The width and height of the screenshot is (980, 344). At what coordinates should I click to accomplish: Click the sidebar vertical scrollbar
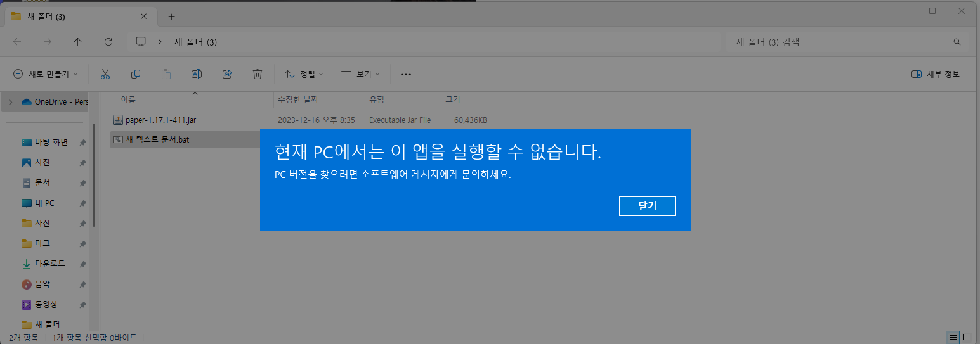(x=94, y=174)
